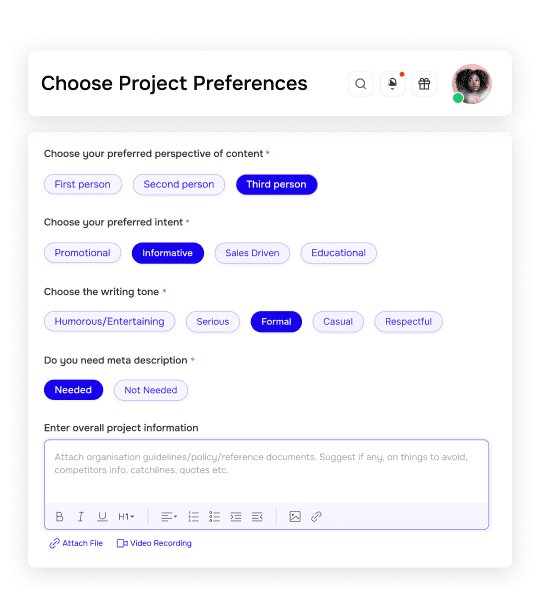This screenshot has width=541, height=612.
Task: Apply underline formatting in editor
Action: tap(102, 517)
